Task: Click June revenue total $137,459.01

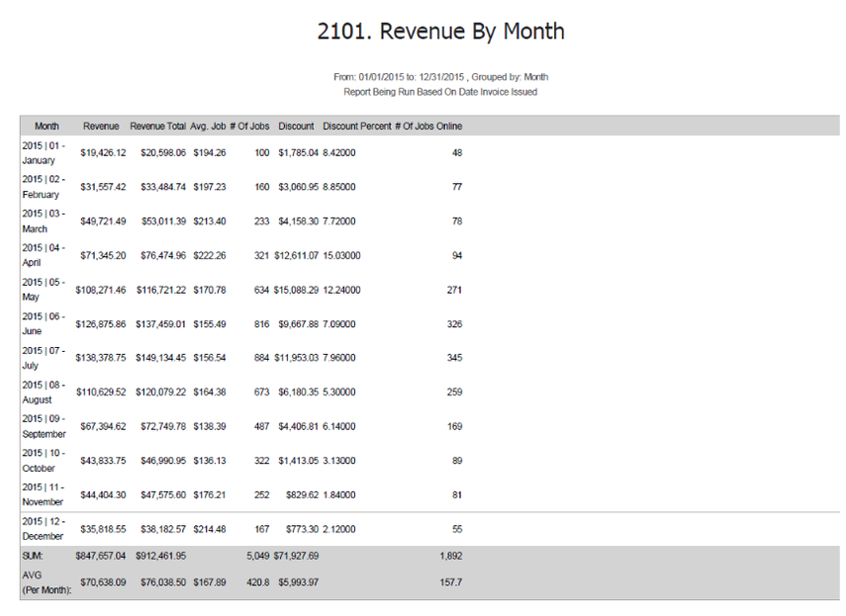Action: tap(160, 324)
